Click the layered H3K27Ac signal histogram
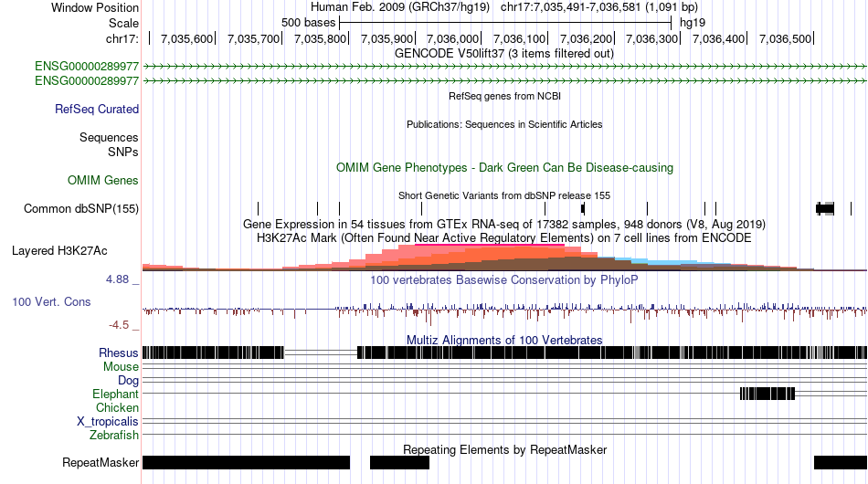The width and height of the screenshot is (868, 484). (504, 258)
